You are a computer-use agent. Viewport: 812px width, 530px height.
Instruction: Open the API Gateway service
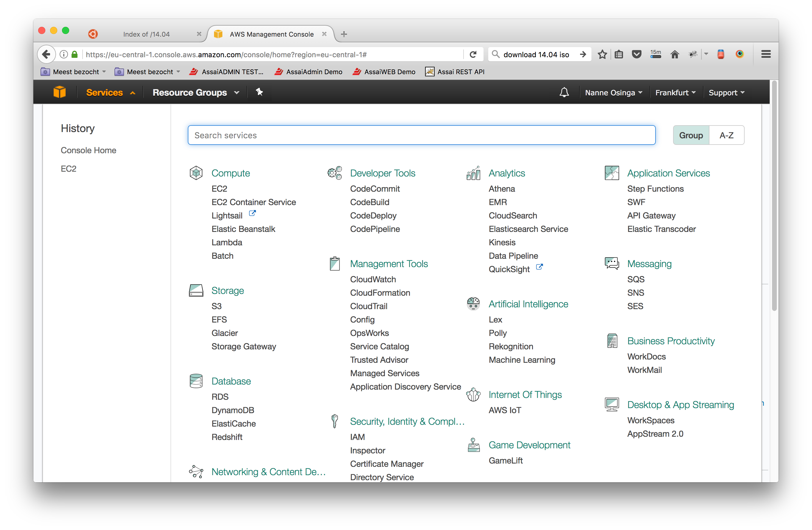coord(651,215)
